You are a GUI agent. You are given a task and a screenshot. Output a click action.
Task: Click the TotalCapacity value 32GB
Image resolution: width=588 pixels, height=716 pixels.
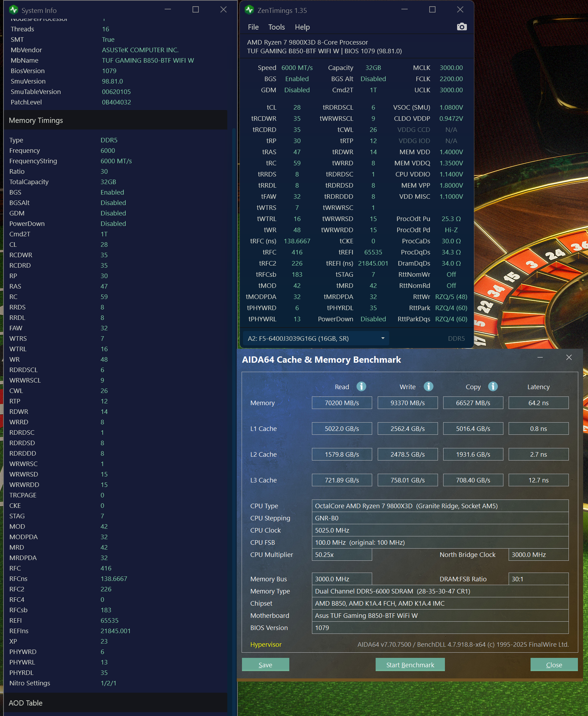(108, 182)
